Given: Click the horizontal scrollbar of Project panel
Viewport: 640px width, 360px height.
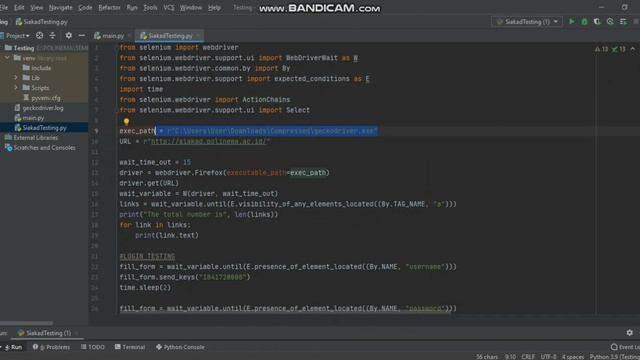Looking at the screenshot, I should point(27,322).
